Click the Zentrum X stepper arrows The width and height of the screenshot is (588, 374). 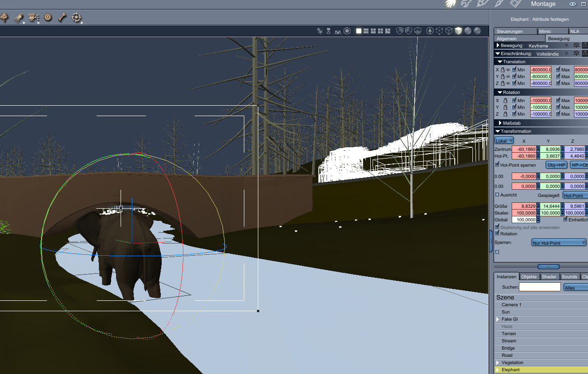click(538, 149)
